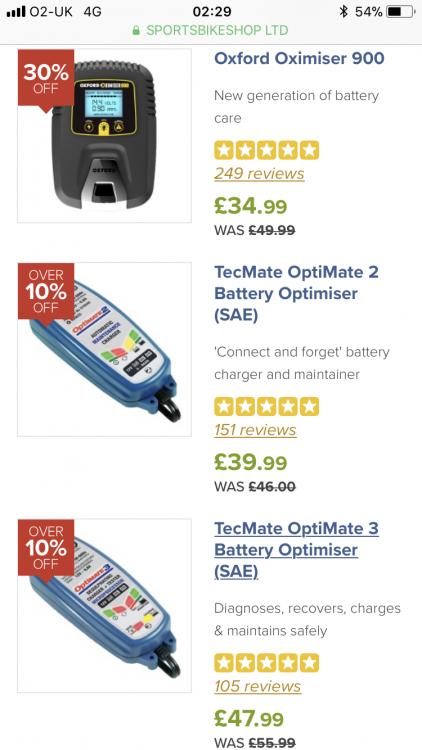Open the Oxford Oximiser 900 product title
The image size is (422, 750).
tap(299, 58)
